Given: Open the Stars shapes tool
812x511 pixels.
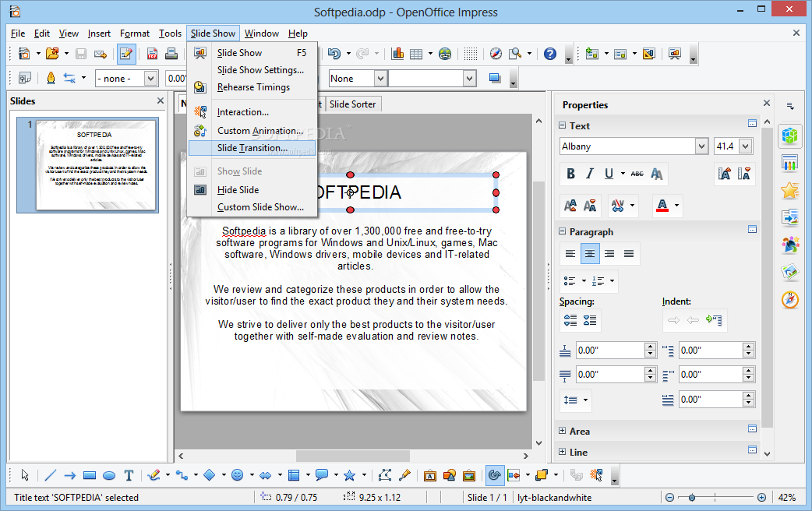Looking at the screenshot, I should [350, 475].
